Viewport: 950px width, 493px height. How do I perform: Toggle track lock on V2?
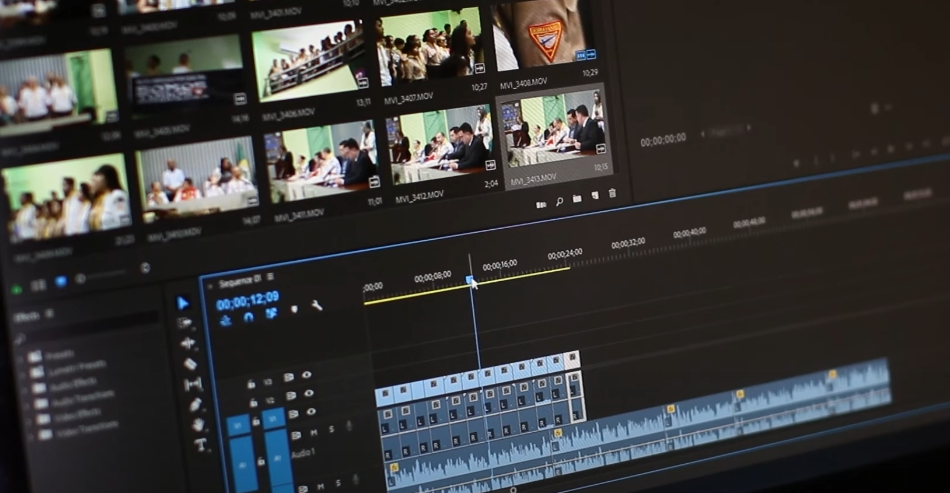coord(253,403)
